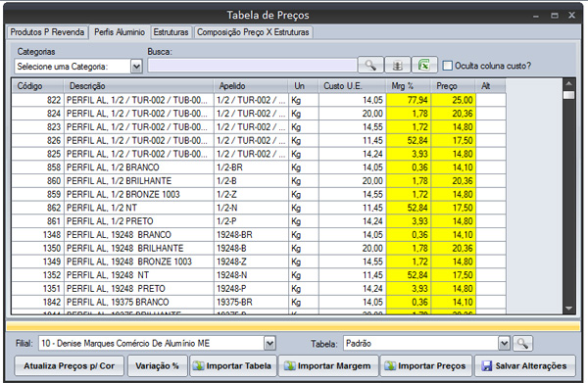Click the Importar Margem button
The height and width of the screenshot is (383, 588).
(328, 365)
